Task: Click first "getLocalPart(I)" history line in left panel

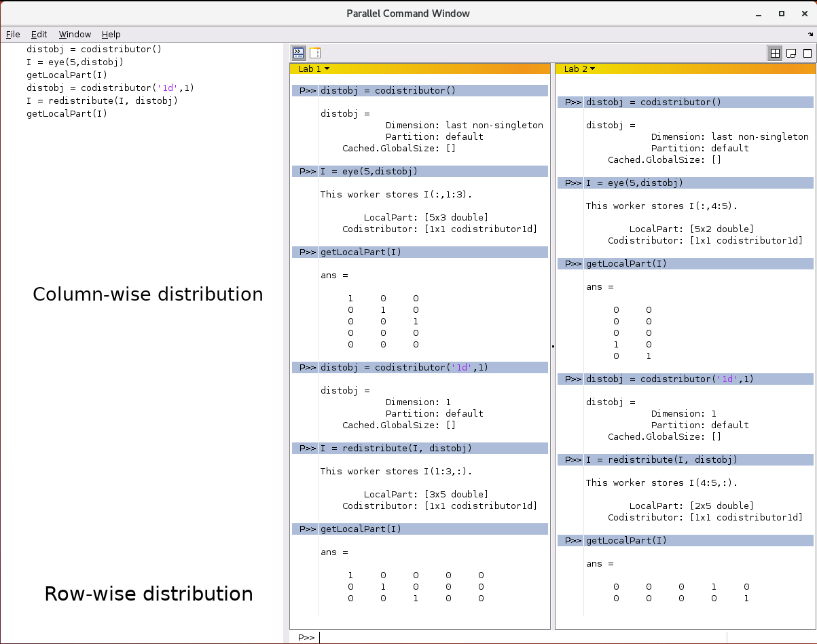Action: tap(67, 75)
